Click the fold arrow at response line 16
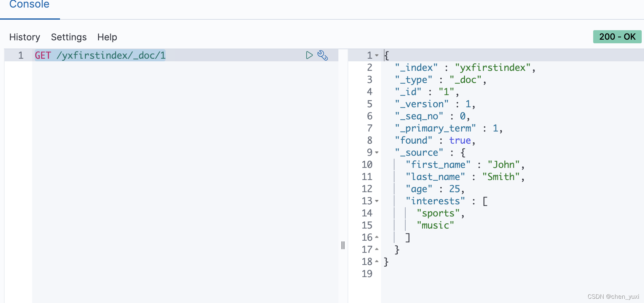Viewport: 644px width, 303px height. 377,237
